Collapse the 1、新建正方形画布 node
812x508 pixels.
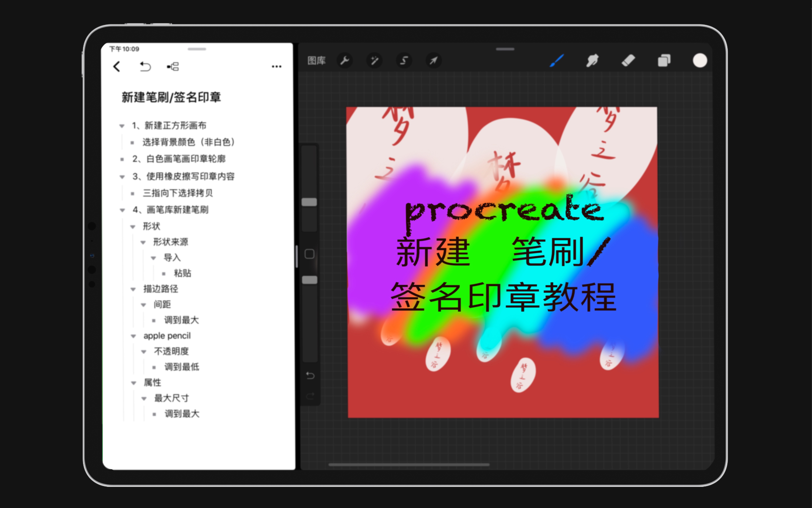[x=122, y=126]
